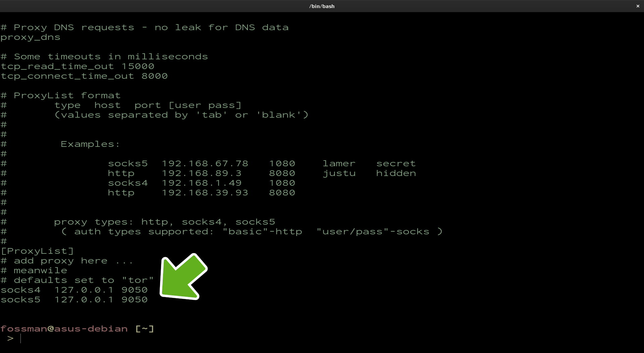644x353 pixels.
Task: Click the example password 'hidden'
Action: [396, 173]
